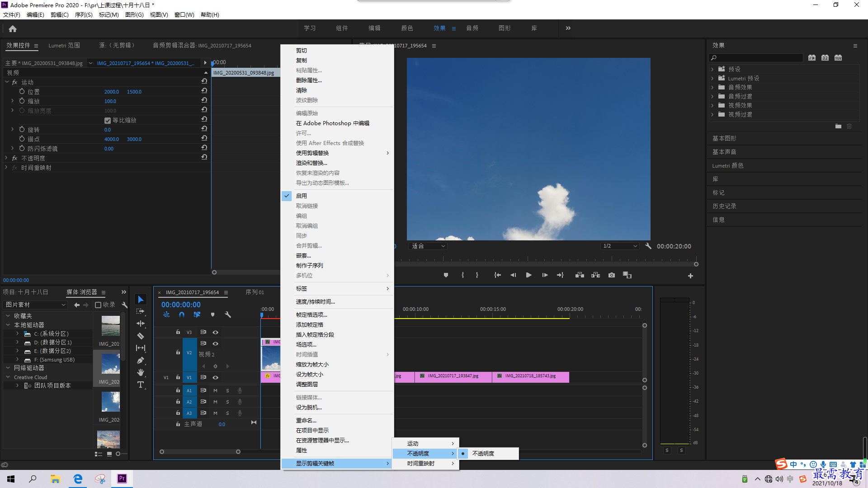Click the Effects panel search field

click(756, 58)
